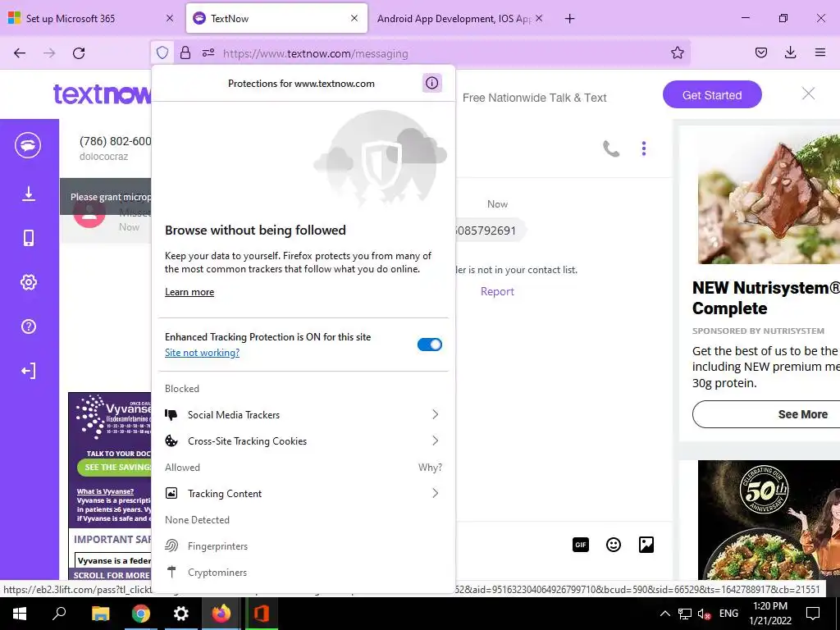
Task: Attach an image to the message
Action: pos(646,545)
